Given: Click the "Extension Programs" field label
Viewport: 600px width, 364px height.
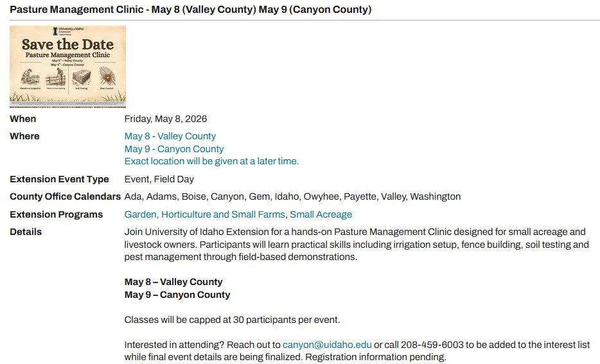Looking at the screenshot, I should click(56, 214).
